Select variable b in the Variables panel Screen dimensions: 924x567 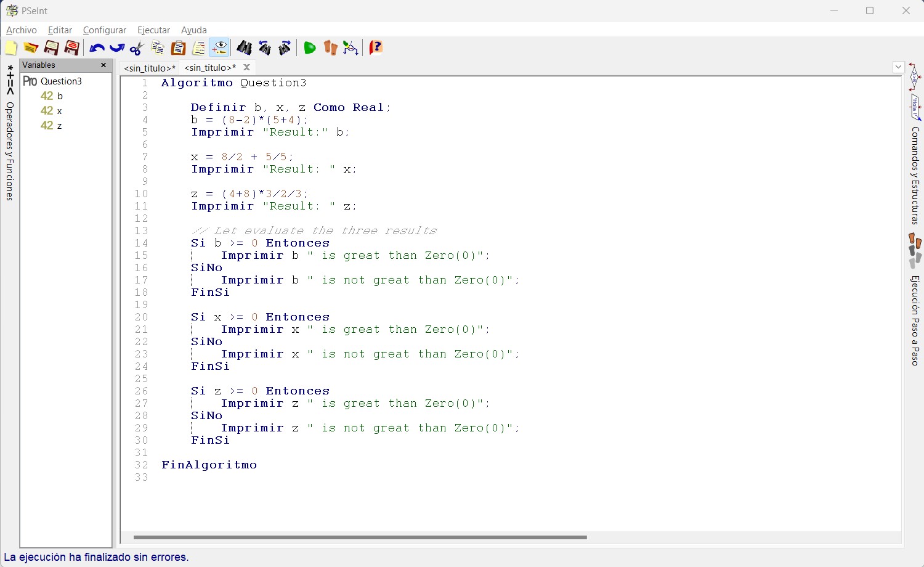[x=60, y=96]
